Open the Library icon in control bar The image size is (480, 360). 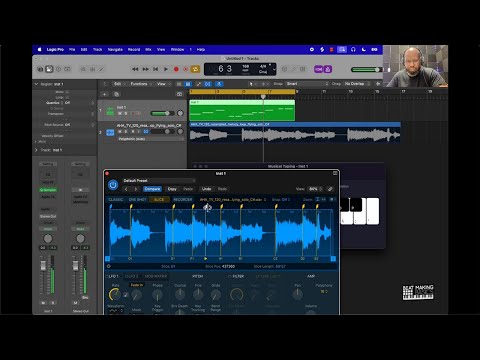coord(40,69)
